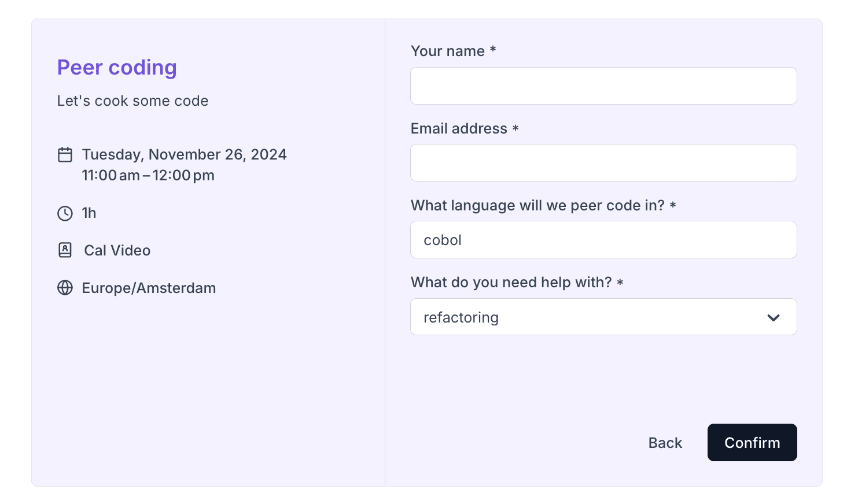Go Back to the previous step
Viewport: 847px width, 504px height.
point(665,443)
